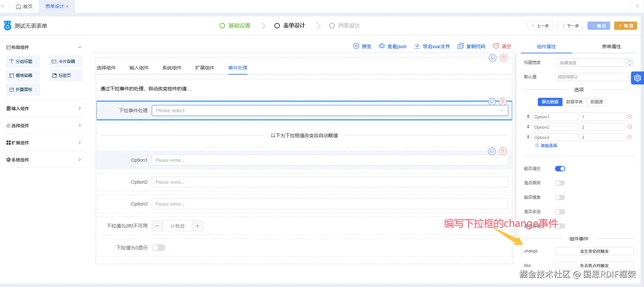The image size is (644, 287).
Task: Add the 栅格容器 layout component
Action: coord(23,76)
